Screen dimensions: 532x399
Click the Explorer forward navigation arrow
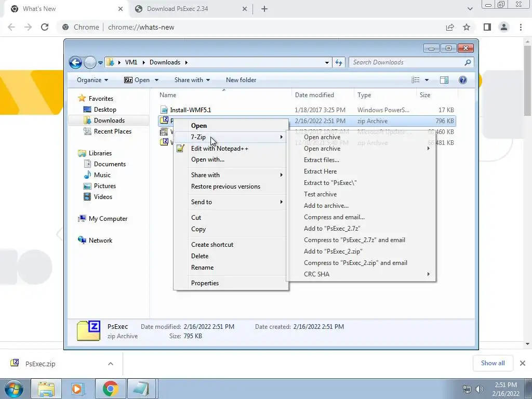(x=90, y=62)
